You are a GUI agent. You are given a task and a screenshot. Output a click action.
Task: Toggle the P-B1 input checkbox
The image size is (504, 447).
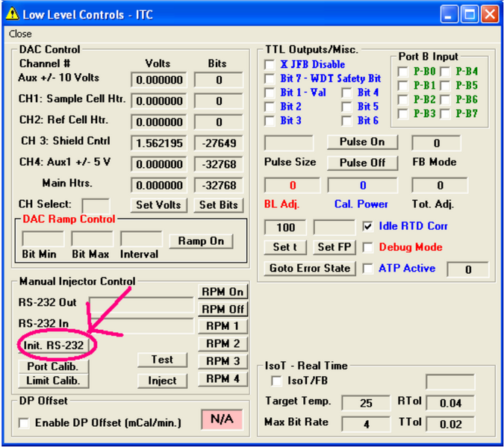pos(402,86)
